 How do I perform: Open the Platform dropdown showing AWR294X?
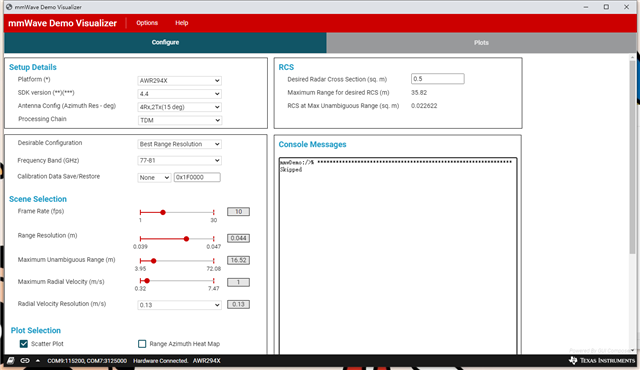tap(179, 80)
